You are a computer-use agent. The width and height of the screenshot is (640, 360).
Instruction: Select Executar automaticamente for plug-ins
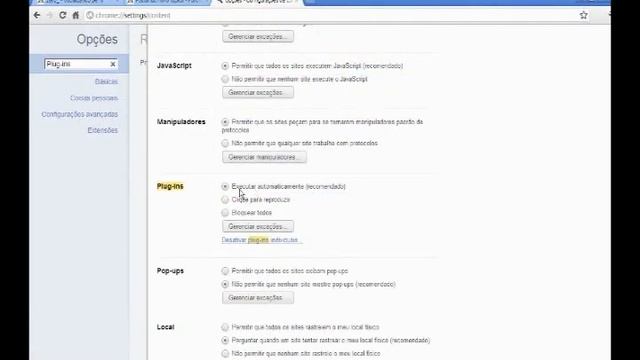(x=225, y=187)
